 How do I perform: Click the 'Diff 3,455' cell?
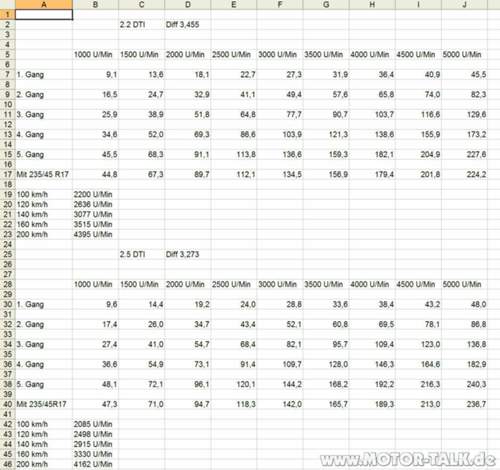tap(188, 25)
